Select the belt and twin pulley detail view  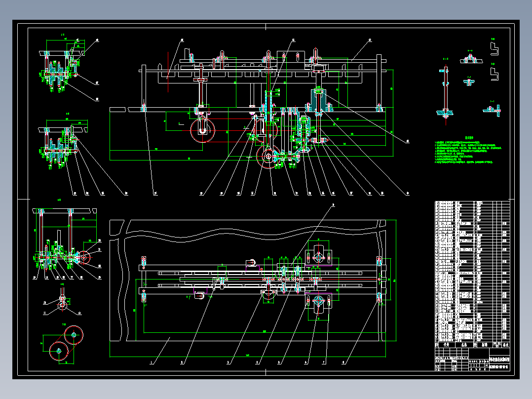click(x=62, y=344)
